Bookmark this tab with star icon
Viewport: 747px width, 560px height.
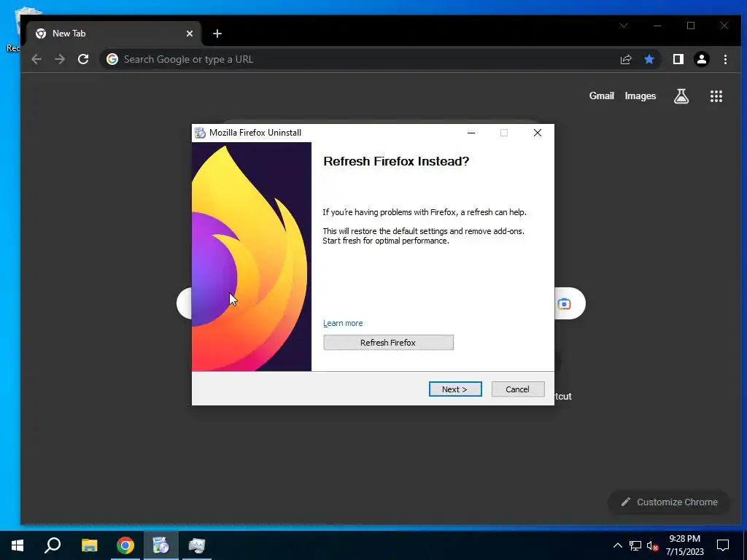649,59
